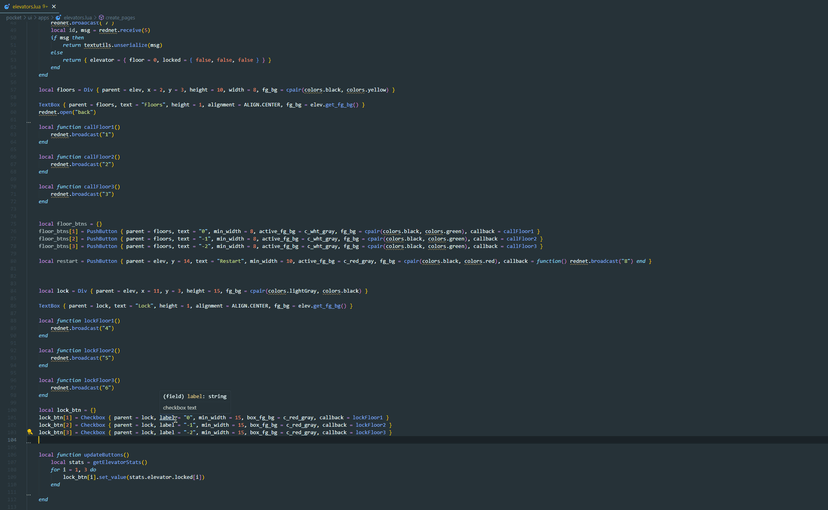
Task: Select the elevators.lua tab
Action: (x=27, y=6)
